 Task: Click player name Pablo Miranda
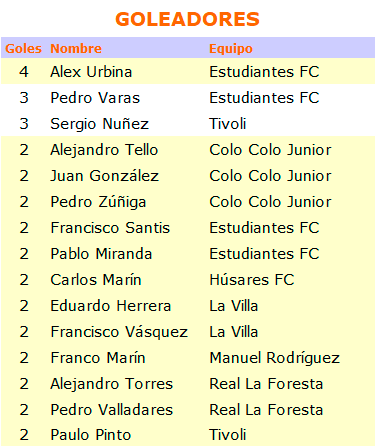(x=101, y=254)
